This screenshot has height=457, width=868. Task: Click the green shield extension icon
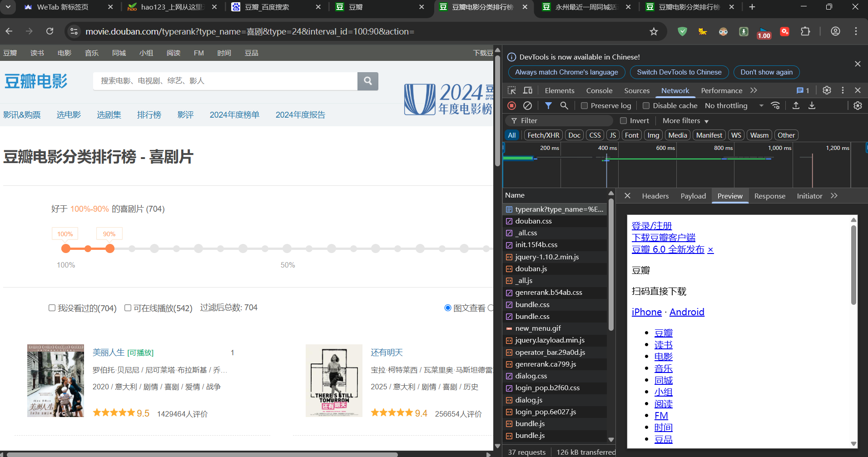pyautogui.click(x=682, y=31)
